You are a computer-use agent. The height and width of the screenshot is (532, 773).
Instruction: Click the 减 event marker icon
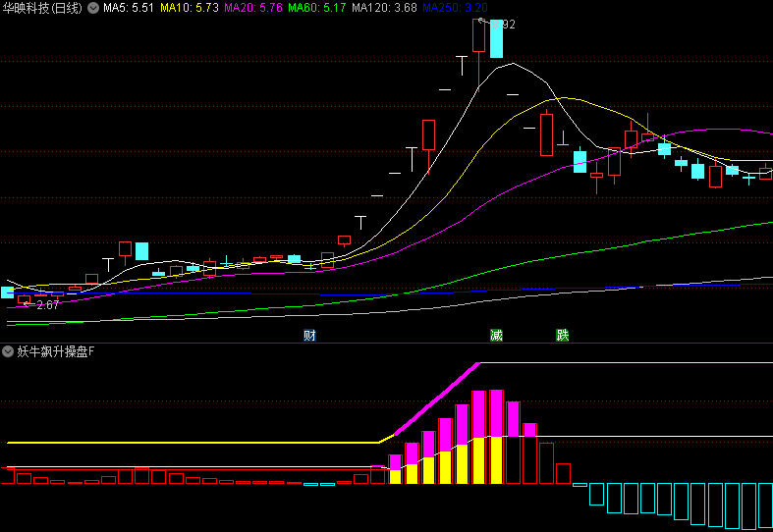click(x=496, y=336)
